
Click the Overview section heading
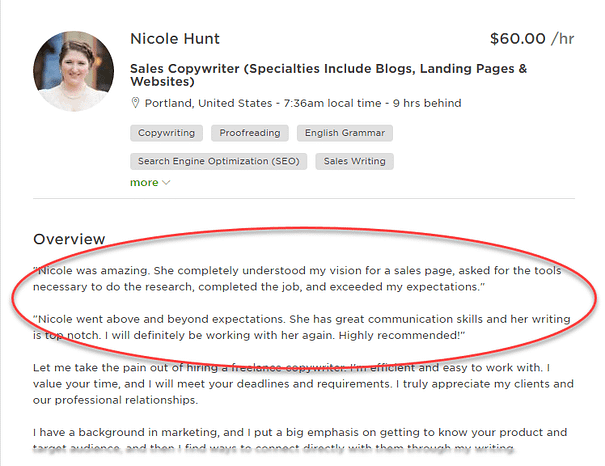click(69, 240)
